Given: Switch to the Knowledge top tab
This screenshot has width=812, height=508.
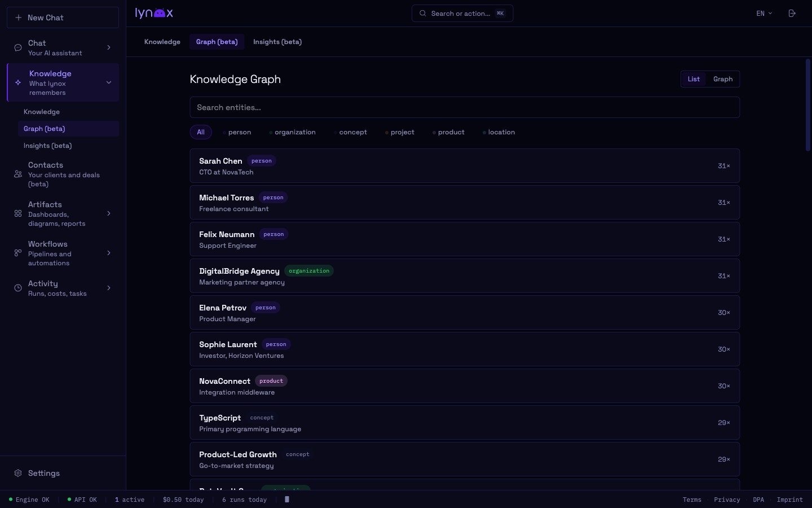Looking at the screenshot, I should (162, 42).
